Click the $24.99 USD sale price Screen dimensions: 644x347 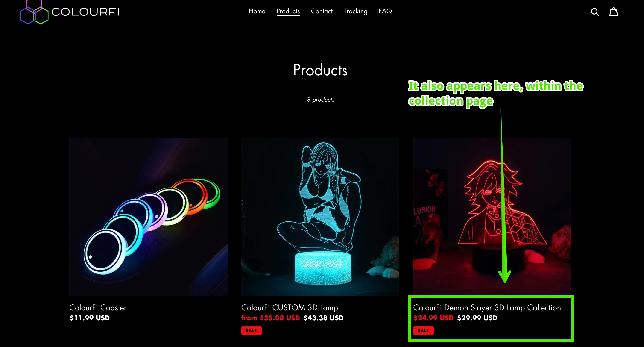(433, 318)
